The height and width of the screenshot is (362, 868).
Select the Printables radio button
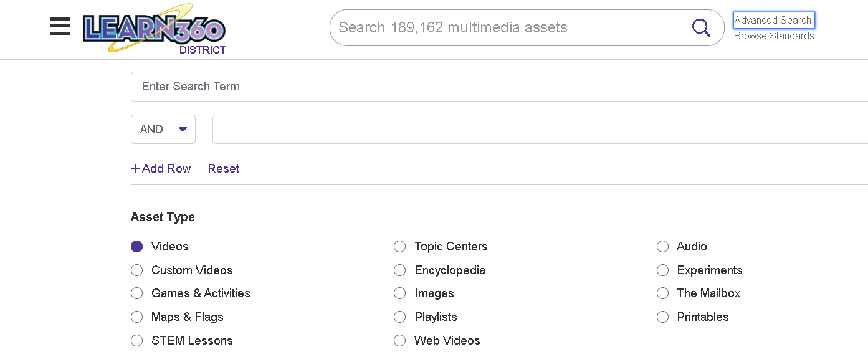(x=662, y=317)
